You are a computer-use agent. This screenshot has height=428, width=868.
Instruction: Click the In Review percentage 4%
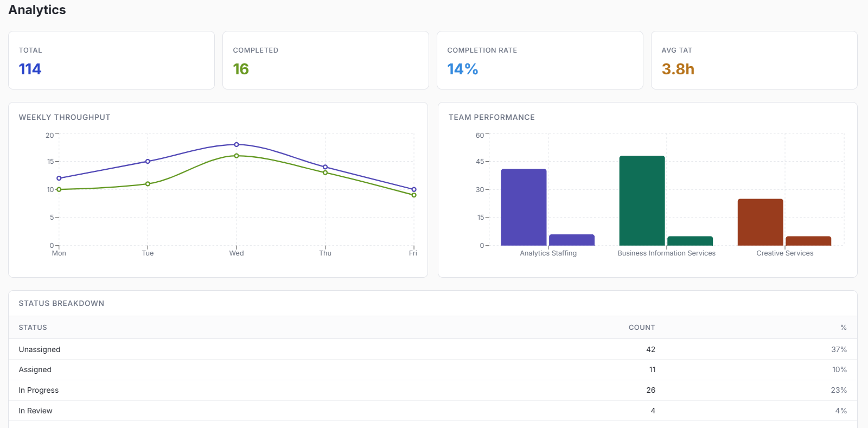pos(841,411)
